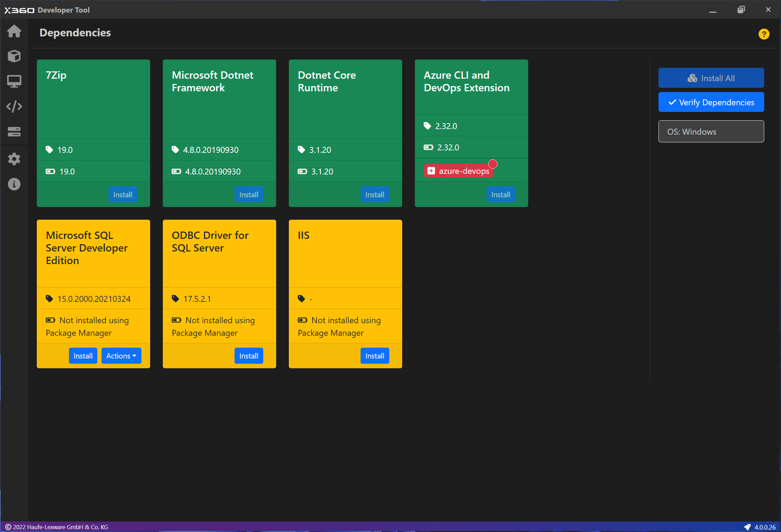This screenshot has height=532, width=781.
Task: Click the Microsoft Dotnet Framework title
Action: (x=212, y=81)
